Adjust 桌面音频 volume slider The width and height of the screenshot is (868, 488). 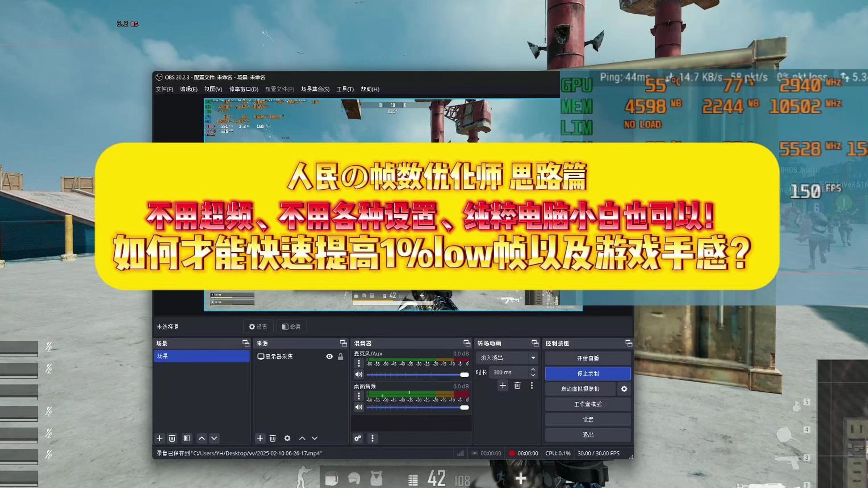coord(417,407)
